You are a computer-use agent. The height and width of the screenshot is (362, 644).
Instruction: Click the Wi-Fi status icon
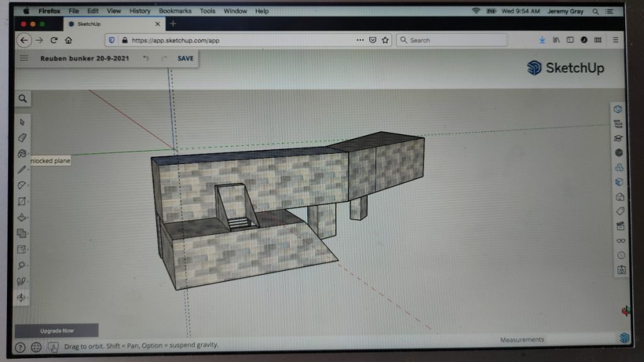point(476,11)
